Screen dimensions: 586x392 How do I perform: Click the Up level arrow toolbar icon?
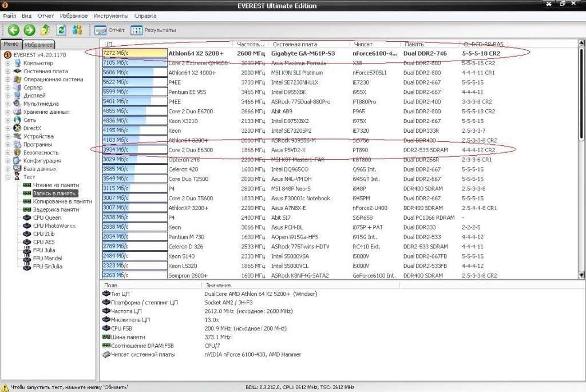(x=45, y=30)
